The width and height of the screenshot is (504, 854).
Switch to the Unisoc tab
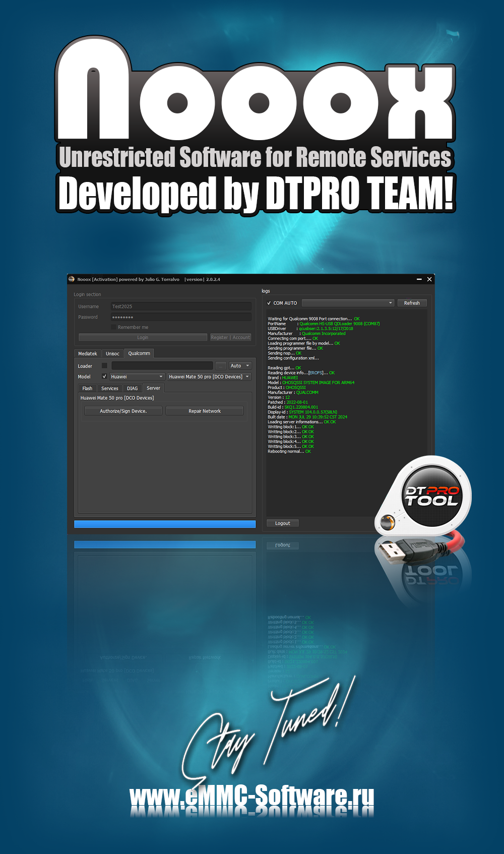click(x=112, y=353)
